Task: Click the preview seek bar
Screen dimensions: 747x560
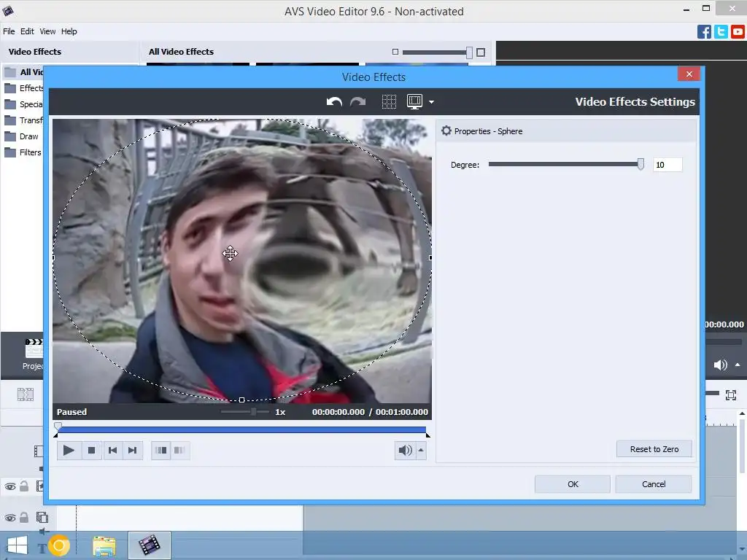Action: click(241, 430)
